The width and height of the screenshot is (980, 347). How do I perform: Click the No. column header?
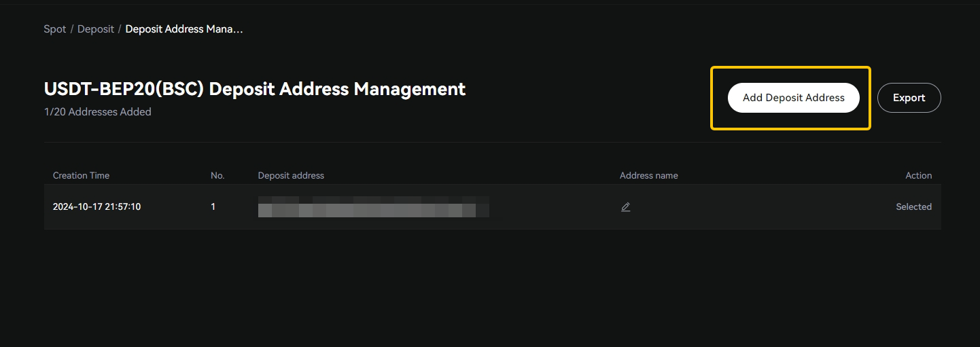click(x=217, y=175)
